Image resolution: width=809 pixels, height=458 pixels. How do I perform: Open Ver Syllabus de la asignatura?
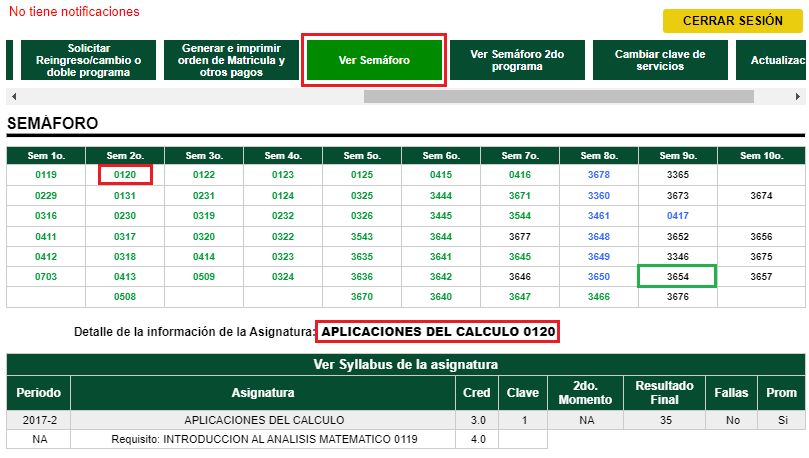click(x=406, y=365)
